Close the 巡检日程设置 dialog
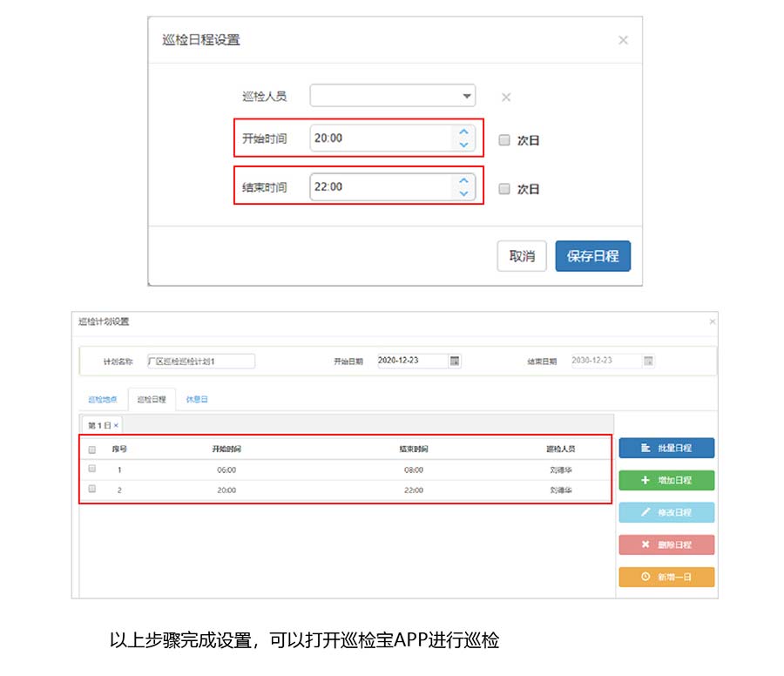The image size is (784, 676). [623, 40]
